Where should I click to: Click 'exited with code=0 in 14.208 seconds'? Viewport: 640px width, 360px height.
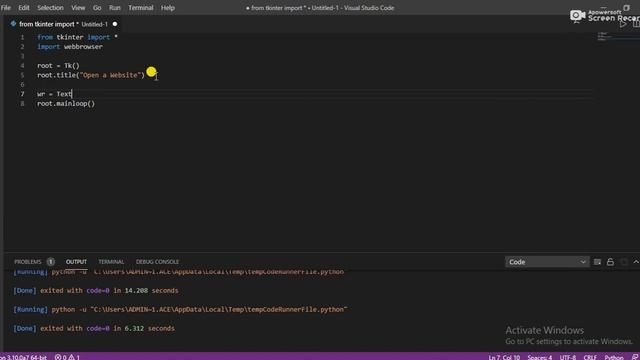coord(109,291)
